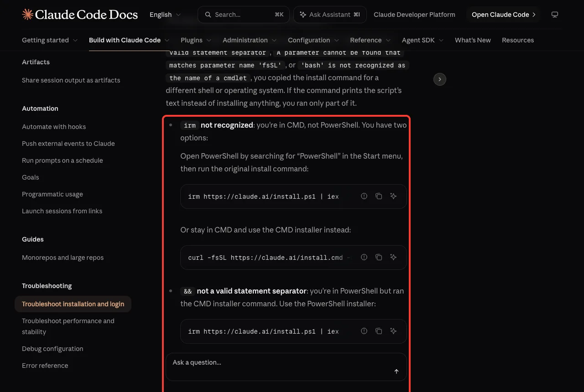584x392 pixels.
Task: Open the Claude Developer Platform link
Action: click(x=414, y=15)
